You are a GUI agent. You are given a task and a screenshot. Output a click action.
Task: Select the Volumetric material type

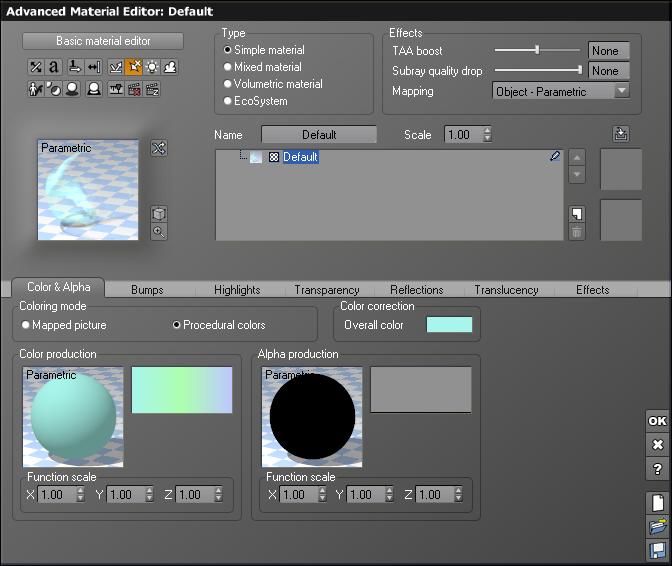pyautogui.click(x=273, y=84)
